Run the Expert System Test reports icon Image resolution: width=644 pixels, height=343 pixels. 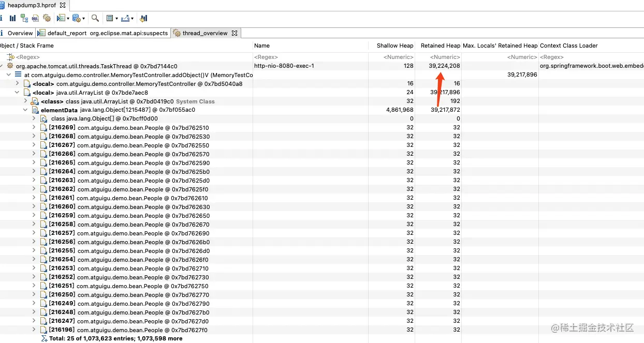(61, 18)
